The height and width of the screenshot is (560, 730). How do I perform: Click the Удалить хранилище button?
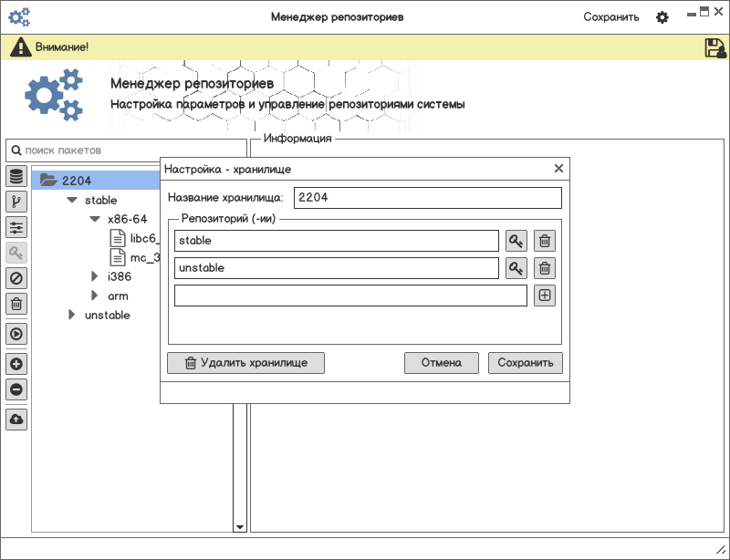245,363
